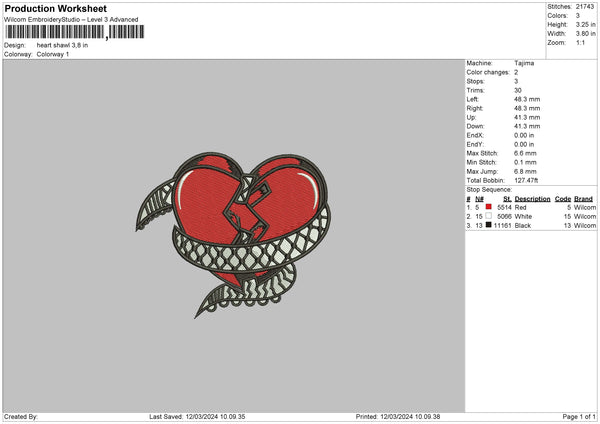600x424 pixels.
Task: Click the 'Last Saved: 12/03/2024 10.09.35' footer text
Action: coord(197,417)
